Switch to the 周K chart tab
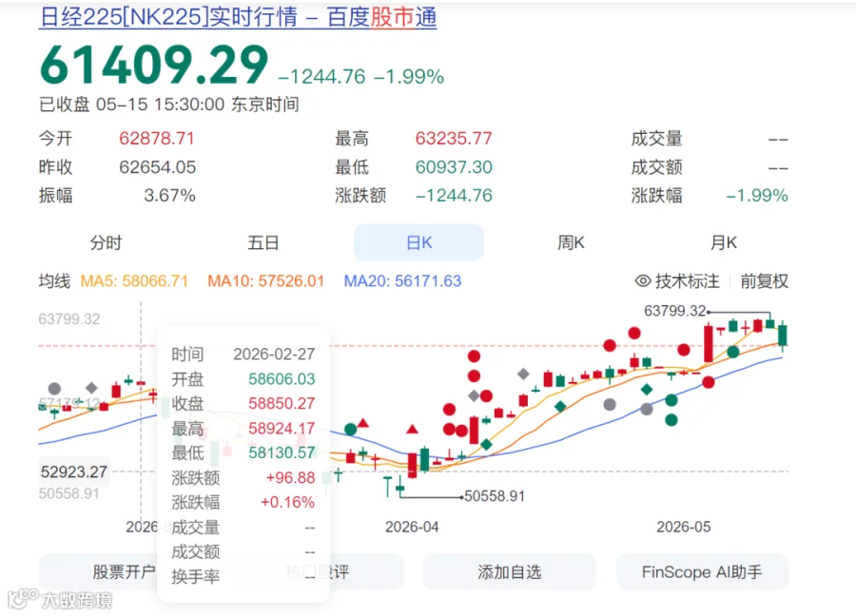This screenshot has width=856, height=616. 571,242
